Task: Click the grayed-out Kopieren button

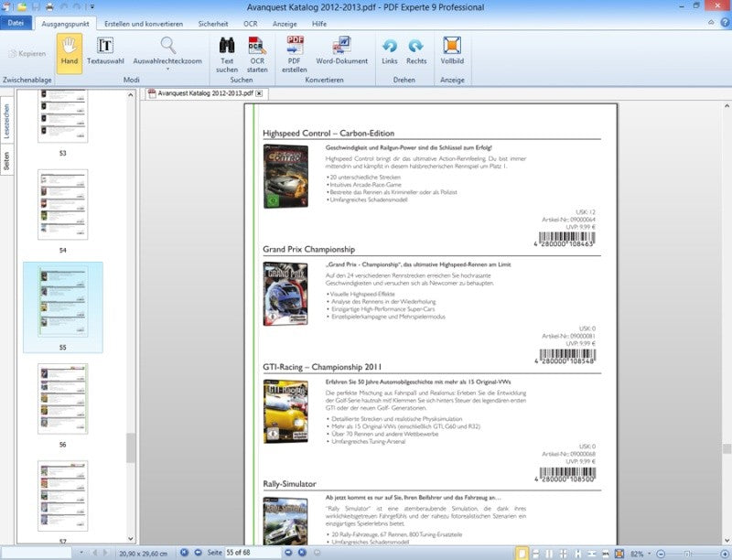Action: coord(27,54)
